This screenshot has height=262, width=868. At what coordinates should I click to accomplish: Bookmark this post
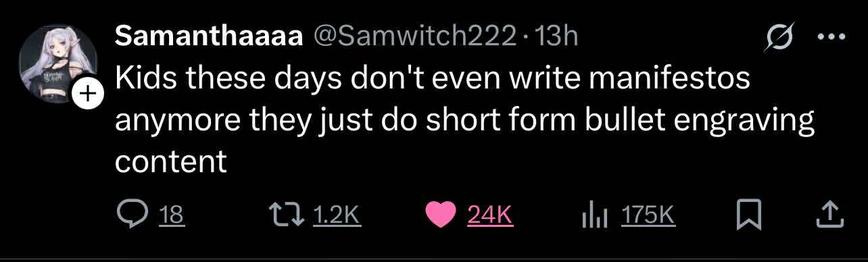750,215
